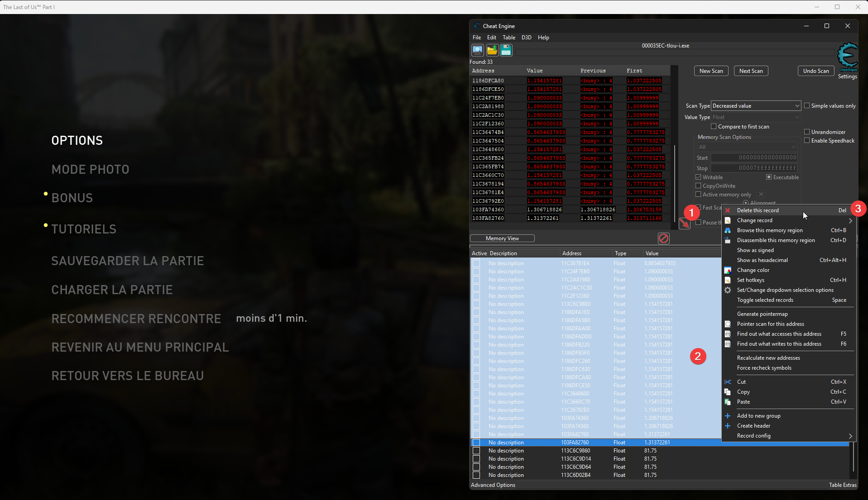Open the Scan Type dropdown showing Decreased value
Screen dimensions: 868x500
click(756, 106)
